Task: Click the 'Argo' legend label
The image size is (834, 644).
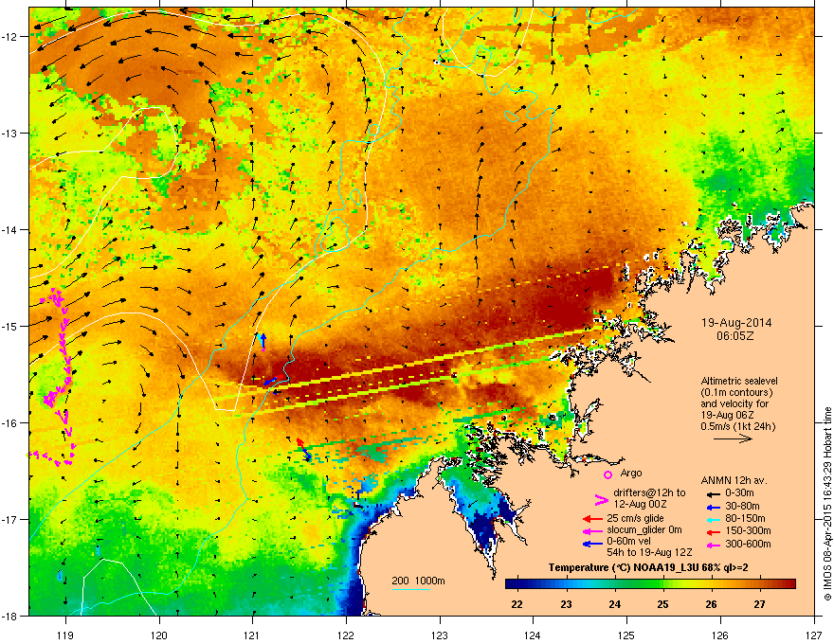Action: 631,473
